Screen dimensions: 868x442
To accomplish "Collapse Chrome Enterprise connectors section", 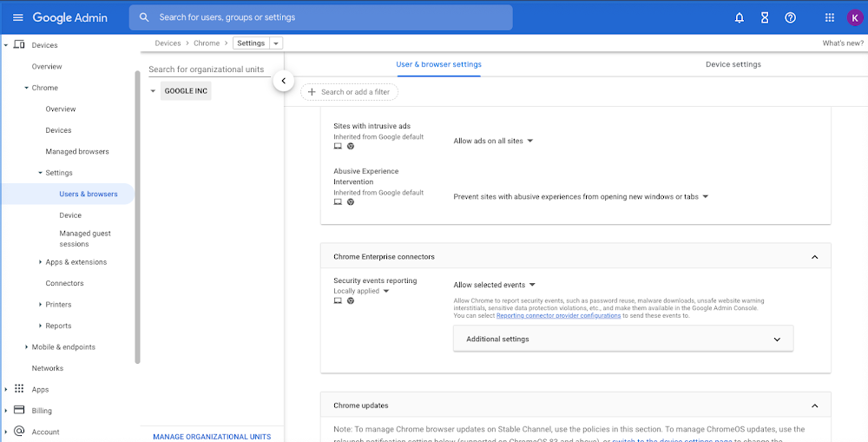I will 814,257.
